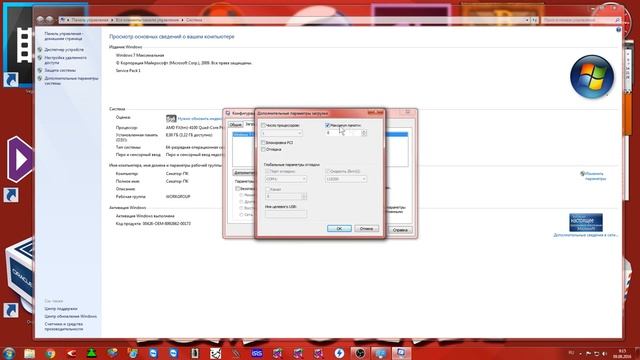Tick the Блокировка PCI checkbox
640x360 pixels.
click(263, 142)
